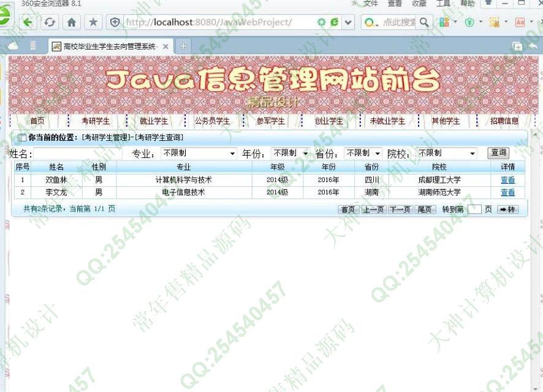543x392 pixels.
Task: Open the 查看 menu
Action: [395, 4]
